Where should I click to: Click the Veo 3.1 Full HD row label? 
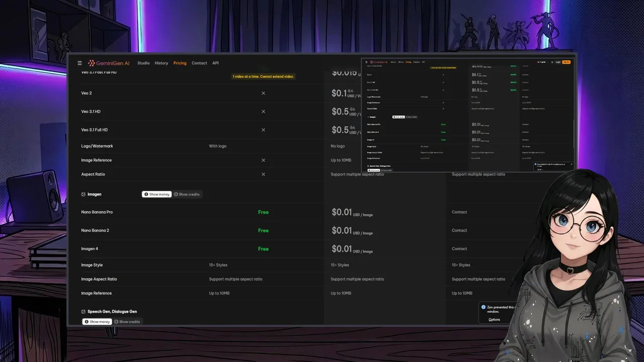[94, 130]
